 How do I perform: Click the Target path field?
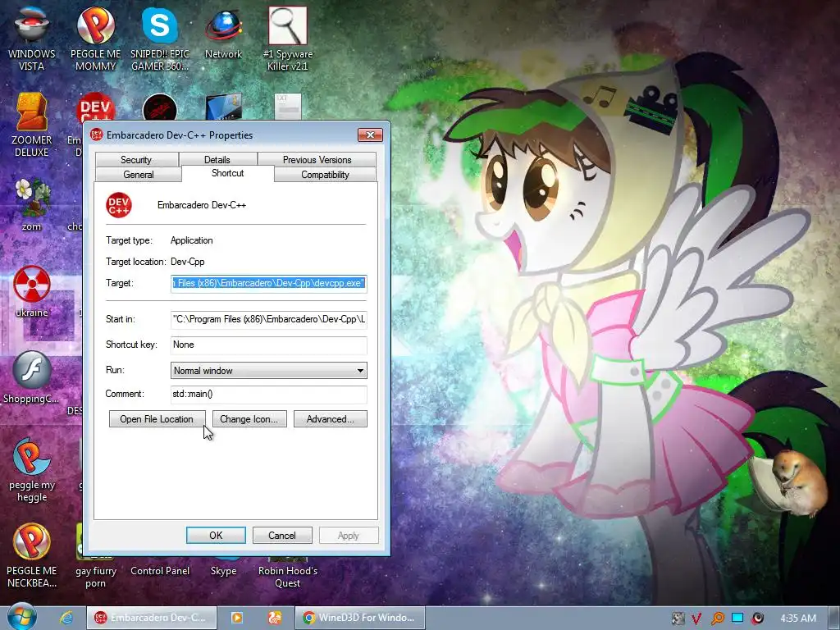point(268,283)
